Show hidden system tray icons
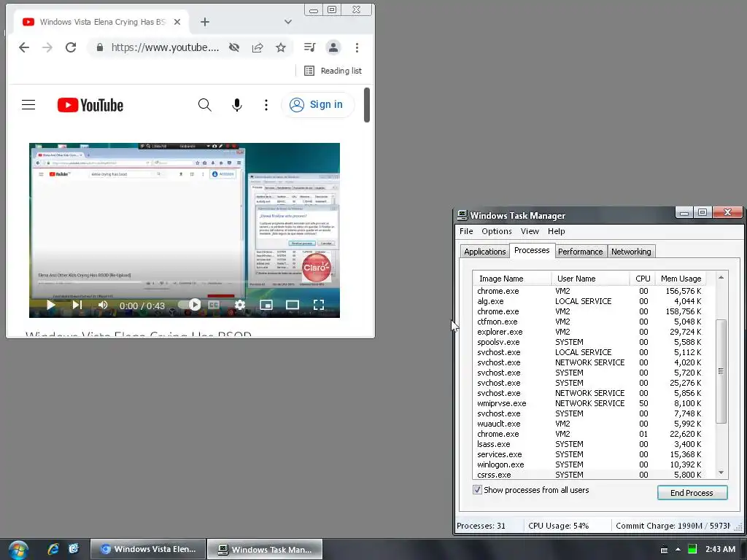Viewport: 747px width, 560px height. pyautogui.click(x=678, y=550)
